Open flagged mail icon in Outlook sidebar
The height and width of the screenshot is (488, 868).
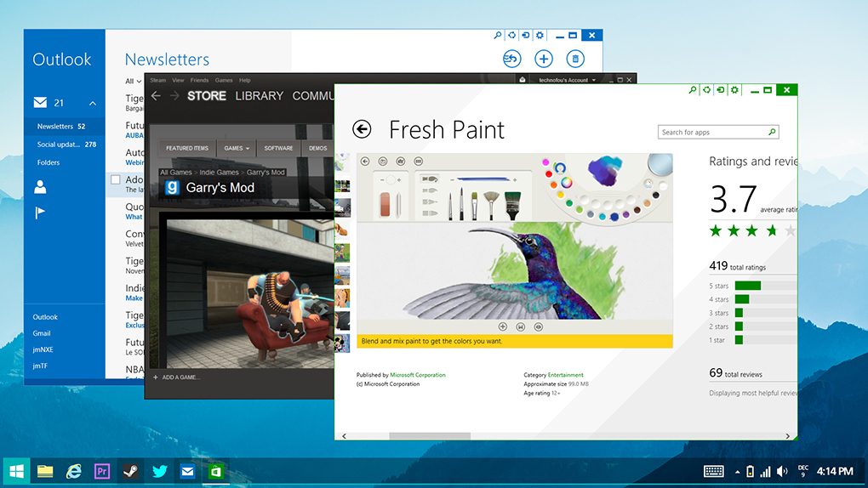(40, 213)
